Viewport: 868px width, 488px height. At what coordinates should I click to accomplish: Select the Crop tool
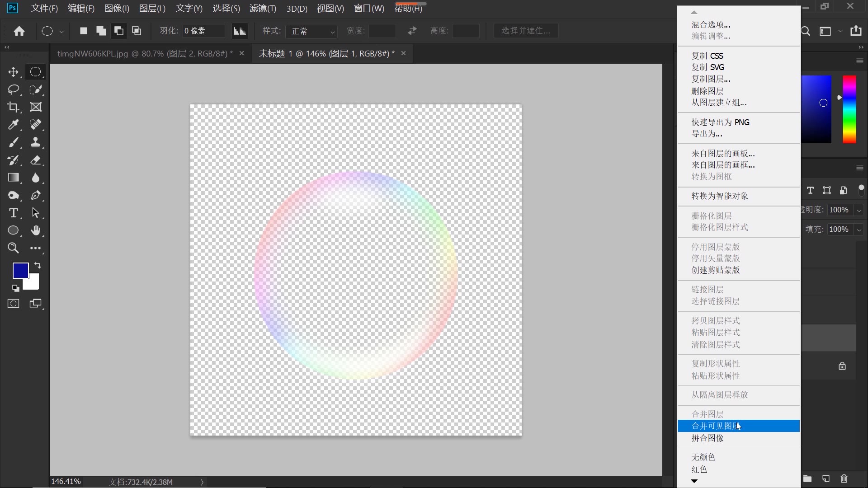14,107
